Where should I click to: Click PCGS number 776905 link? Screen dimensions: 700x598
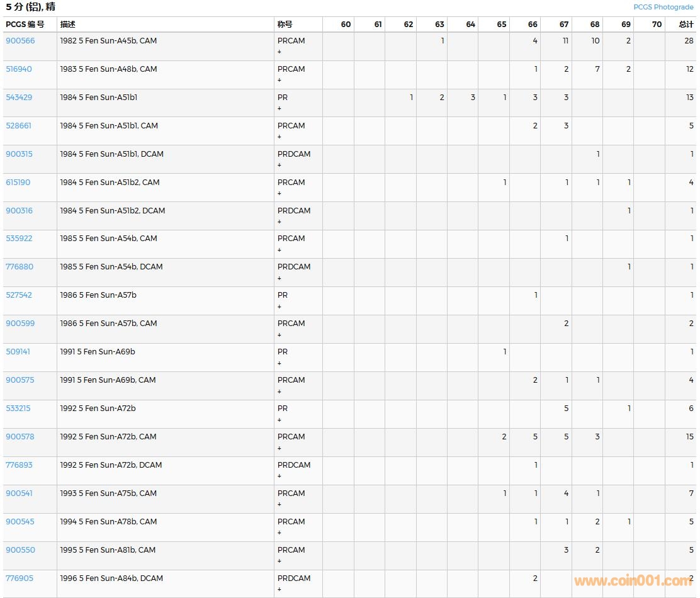pos(20,578)
